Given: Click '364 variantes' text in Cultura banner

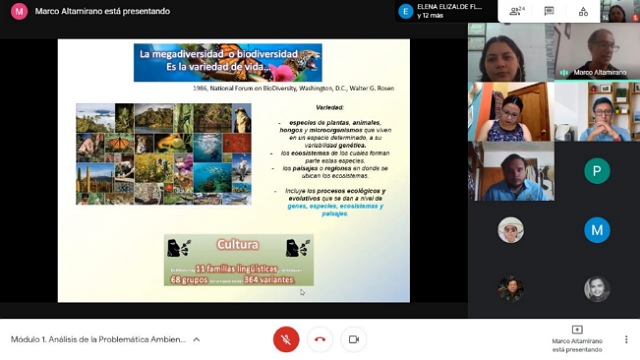Looking at the screenshot, I should click(x=269, y=280).
